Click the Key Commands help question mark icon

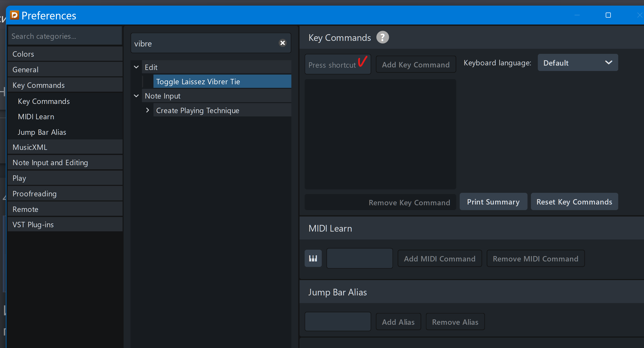(382, 38)
